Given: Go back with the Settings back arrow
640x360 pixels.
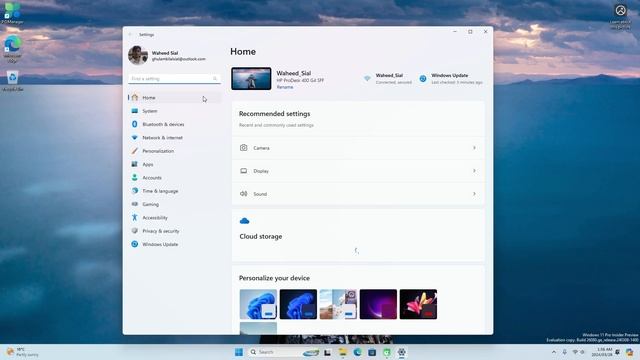Looking at the screenshot, I should (x=131, y=35).
